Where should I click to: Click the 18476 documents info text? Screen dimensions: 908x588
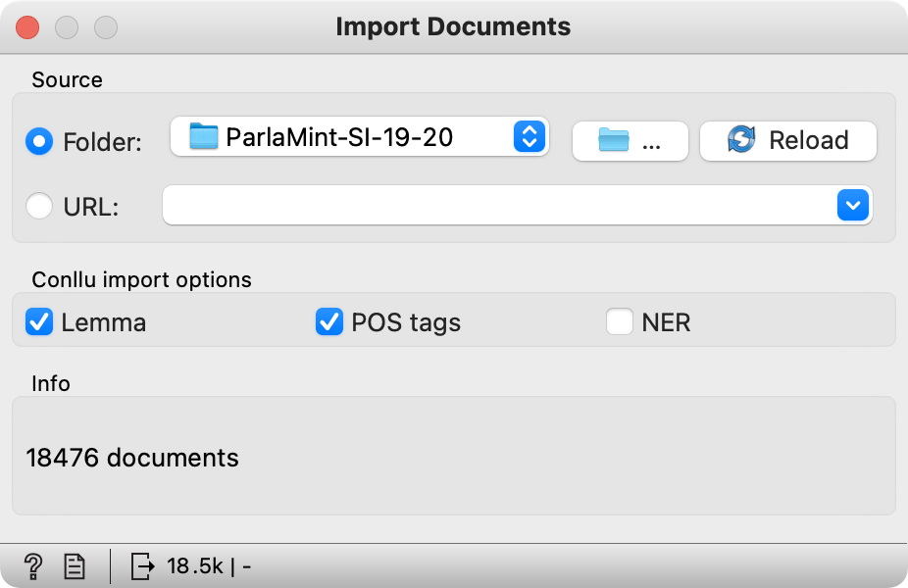point(132,457)
